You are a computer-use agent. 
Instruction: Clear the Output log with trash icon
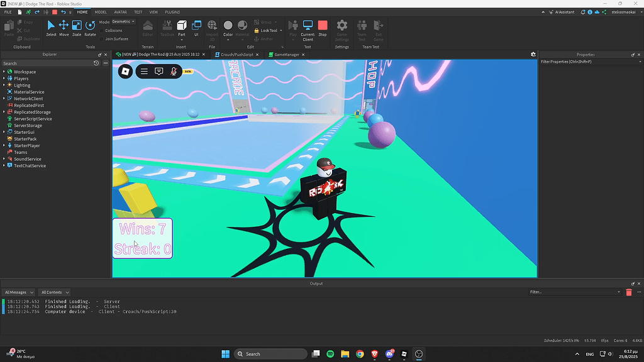click(x=629, y=292)
